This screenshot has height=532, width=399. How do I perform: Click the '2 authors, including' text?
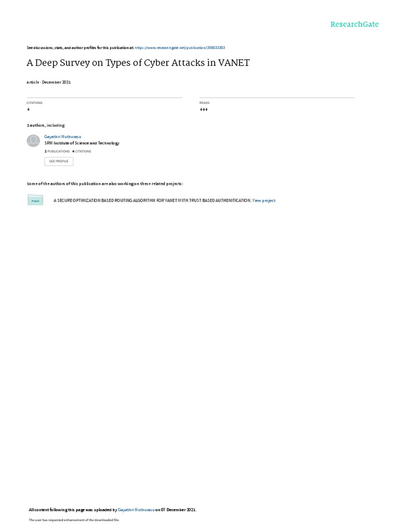click(46, 126)
